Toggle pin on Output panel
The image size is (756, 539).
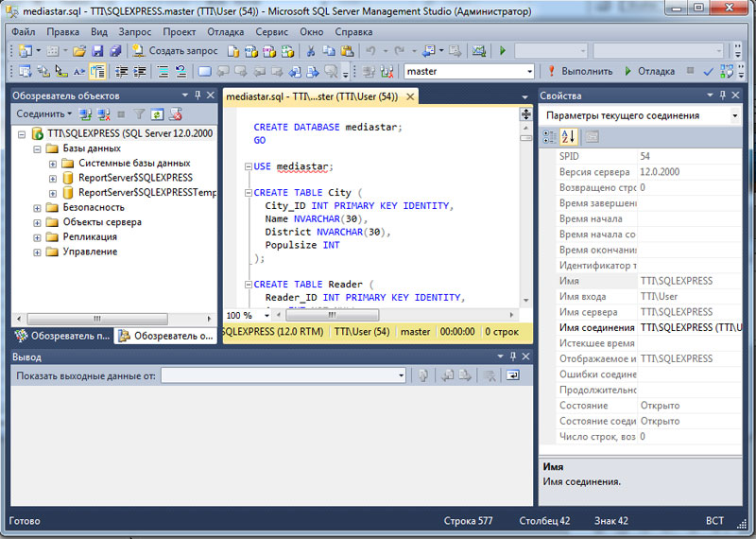point(512,356)
